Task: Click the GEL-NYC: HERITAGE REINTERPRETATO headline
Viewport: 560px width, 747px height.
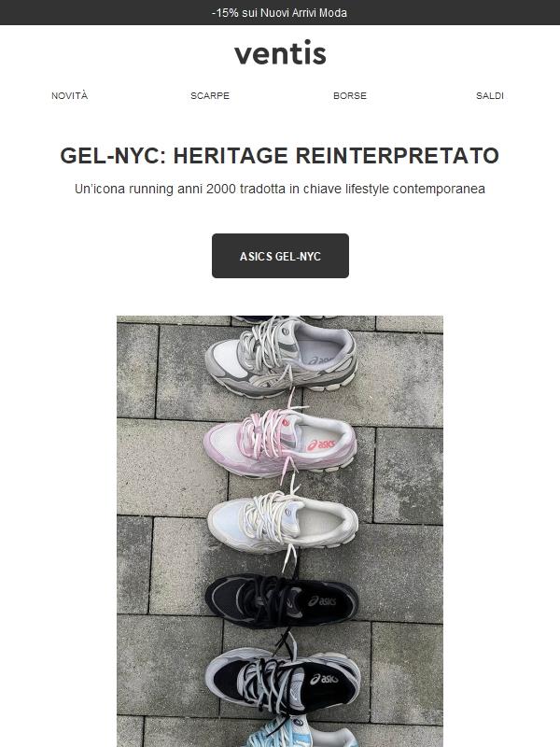Action: pyautogui.click(x=279, y=156)
